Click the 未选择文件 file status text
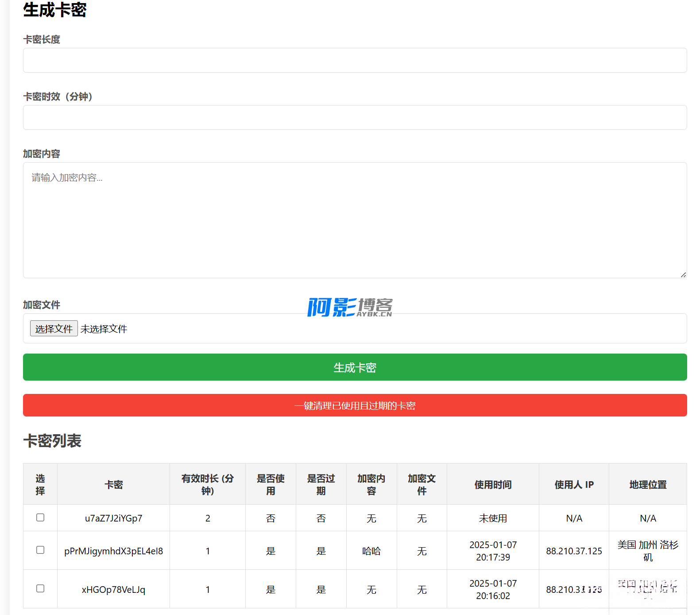The image size is (700, 615). click(x=104, y=329)
